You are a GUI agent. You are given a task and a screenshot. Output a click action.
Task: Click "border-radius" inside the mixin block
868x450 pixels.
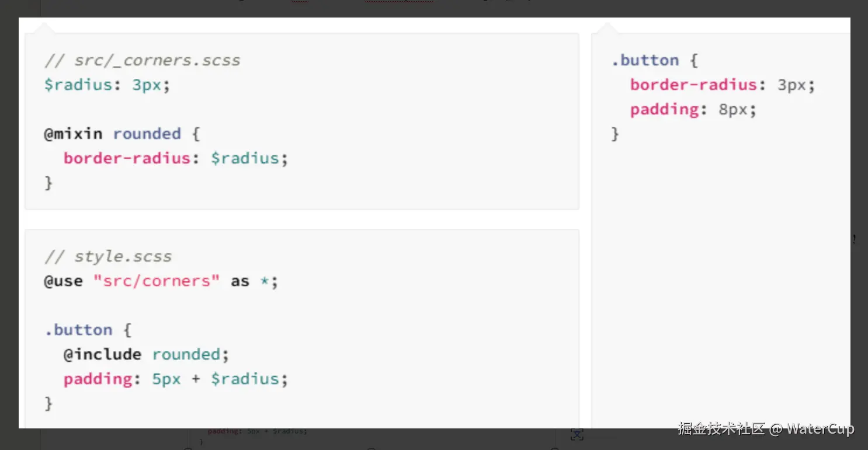coord(127,158)
